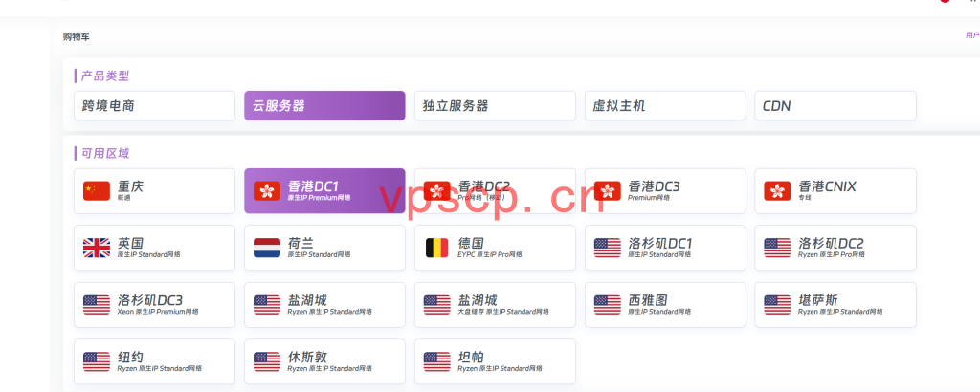Click the 可用区域 section heading
The width and height of the screenshot is (980, 392).
point(105,153)
